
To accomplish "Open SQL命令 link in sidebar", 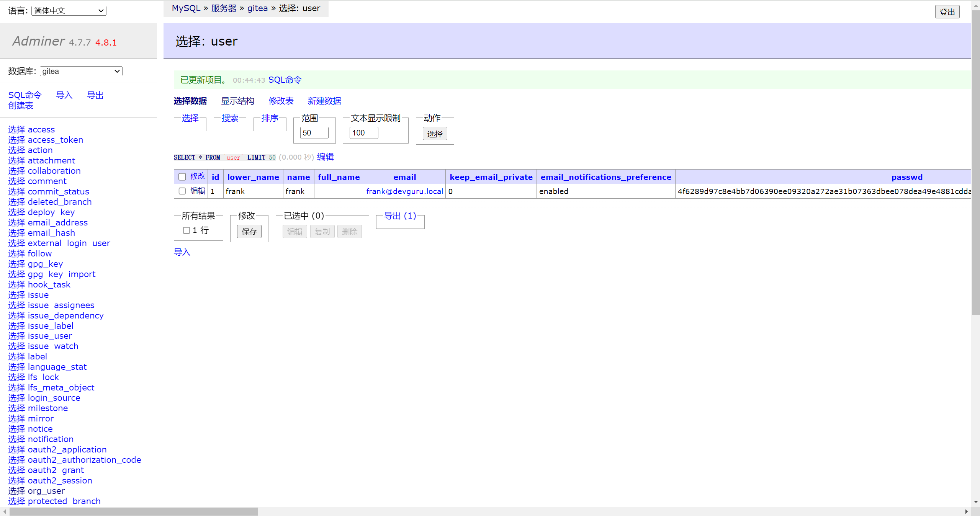I will [25, 95].
